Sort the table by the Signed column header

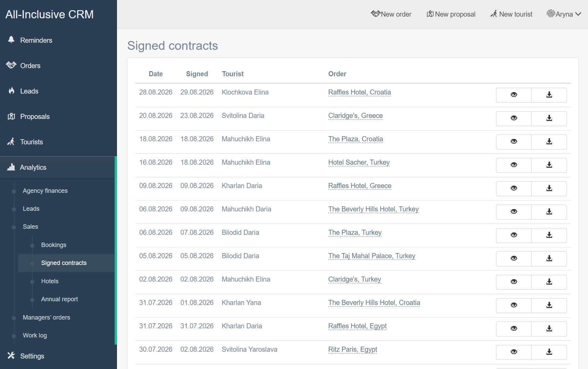click(197, 74)
